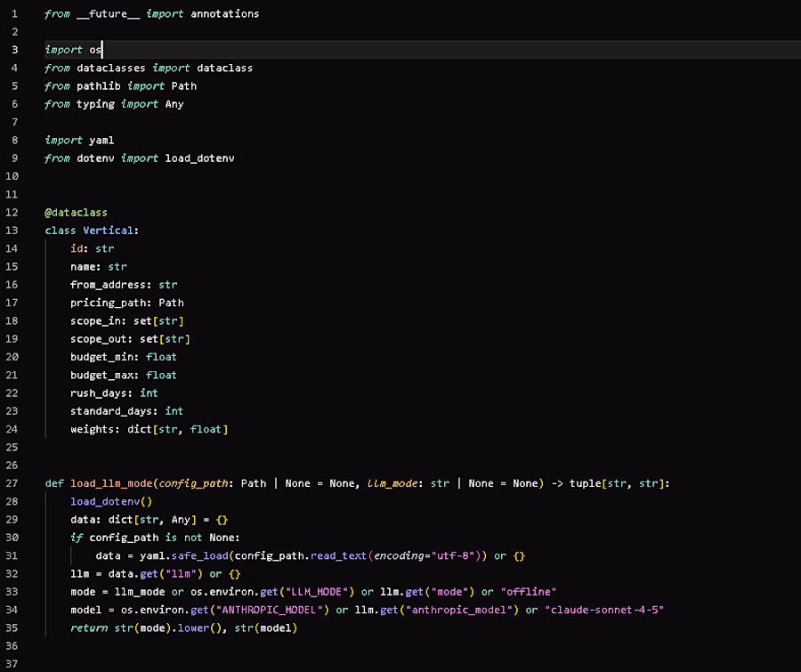Image resolution: width=801 pixels, height=672 pixels.
Task: Click the "budget_max" field name
Action: coord(101,375)
